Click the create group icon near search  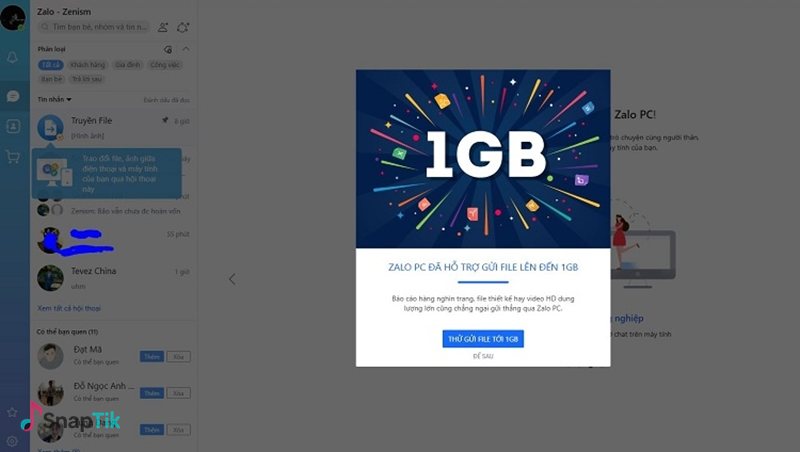click(x=183, y=27)
